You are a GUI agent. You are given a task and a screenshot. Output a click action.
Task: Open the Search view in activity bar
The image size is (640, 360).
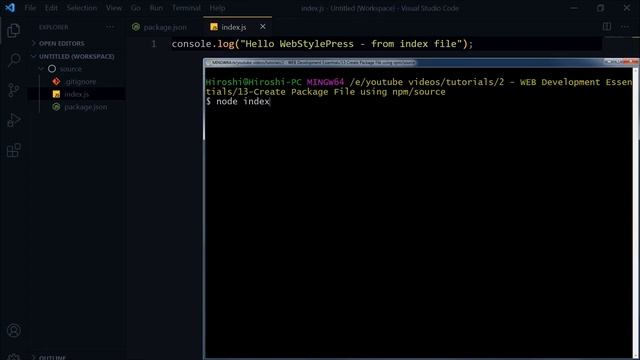click(x=13, y=60)
